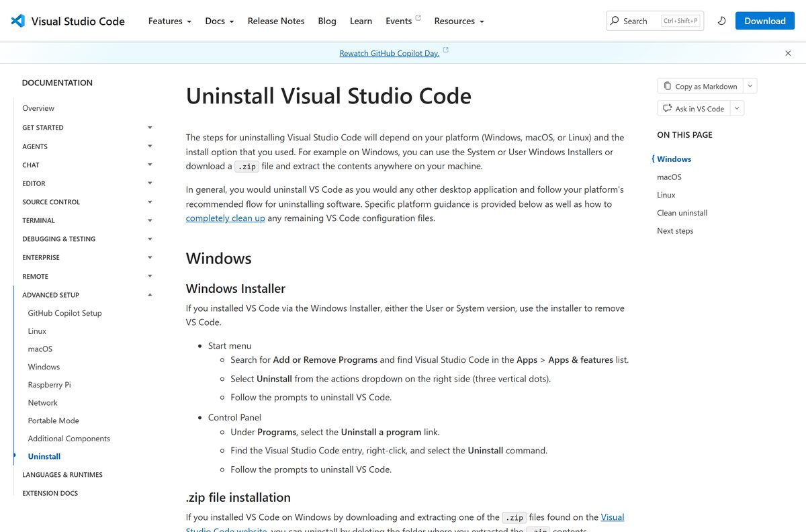Open the Ask in VS Code dropdown arrow

point(737,108)
